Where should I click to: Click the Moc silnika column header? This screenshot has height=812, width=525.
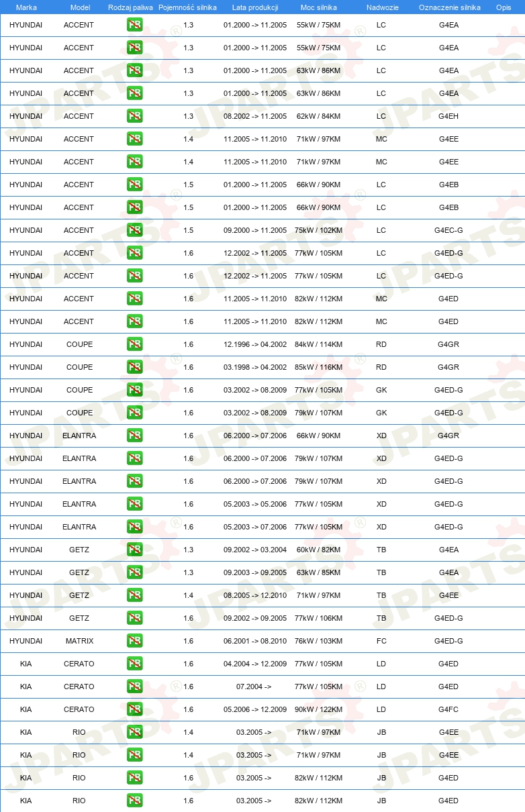(319, 7)
